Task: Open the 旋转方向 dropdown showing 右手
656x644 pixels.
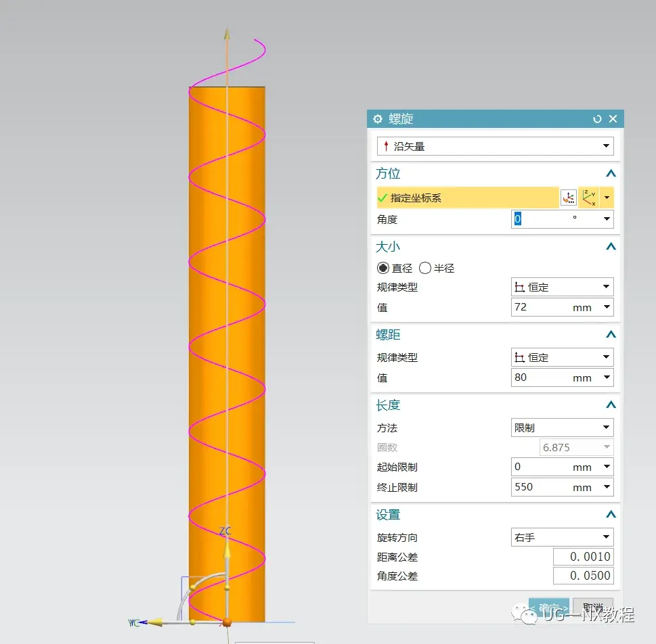Action: click(x=562, y=538)
